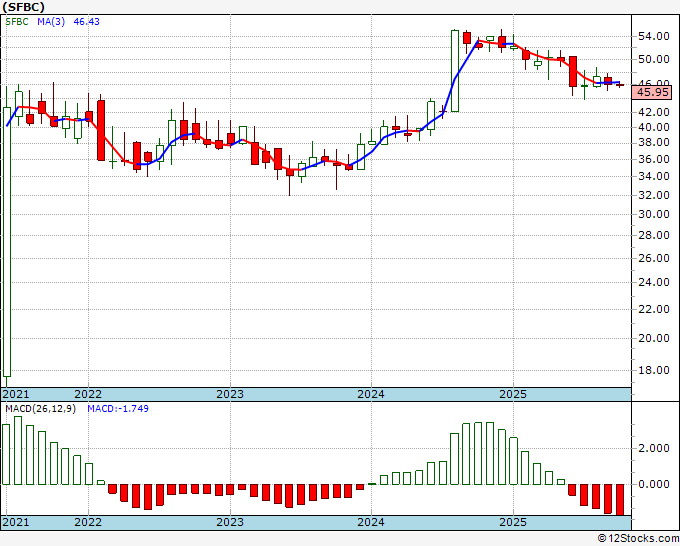The height and width of the screenshot is (546, 680).
Task: Click the tall green candle in mid-2024
Action: pos(455,70)
